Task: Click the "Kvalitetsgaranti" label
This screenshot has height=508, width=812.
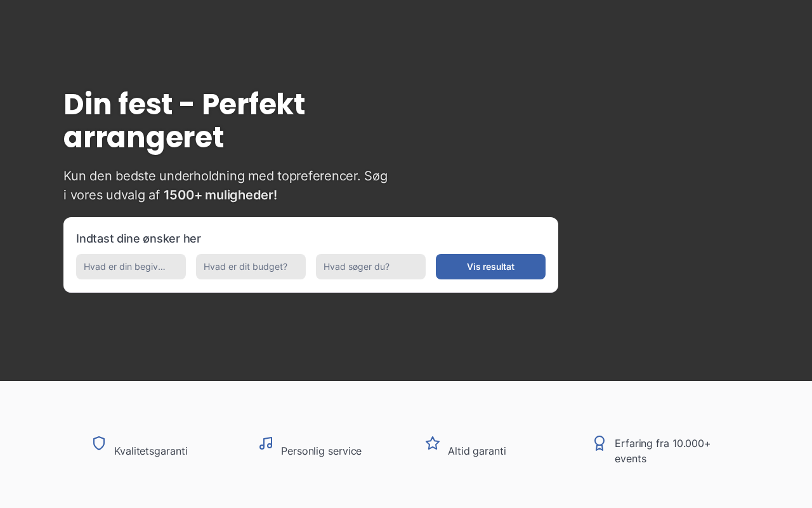Action: [151, 451]
